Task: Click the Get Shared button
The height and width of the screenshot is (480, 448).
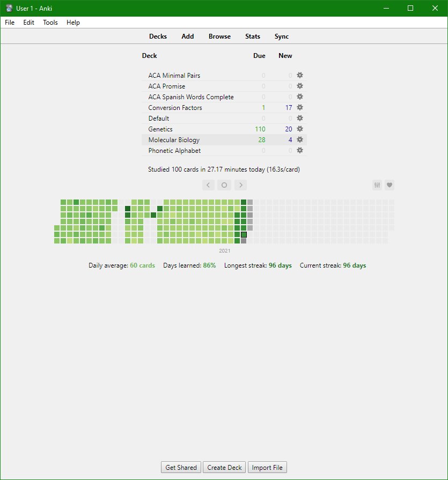Action: [x=181, y=467]
